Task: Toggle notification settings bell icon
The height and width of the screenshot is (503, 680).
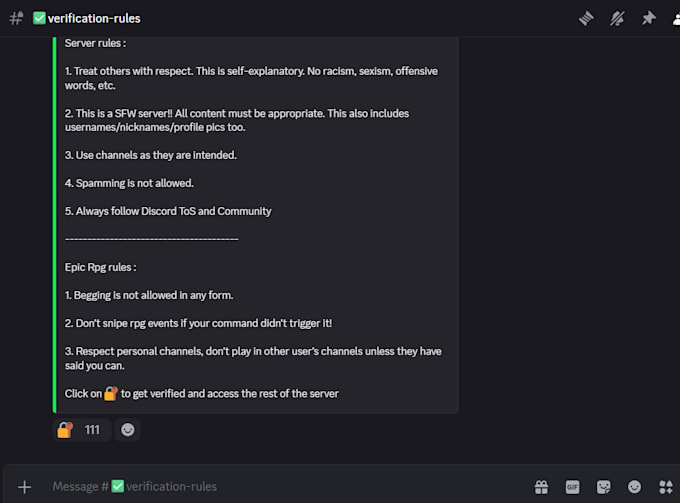Action: [617, 18]
